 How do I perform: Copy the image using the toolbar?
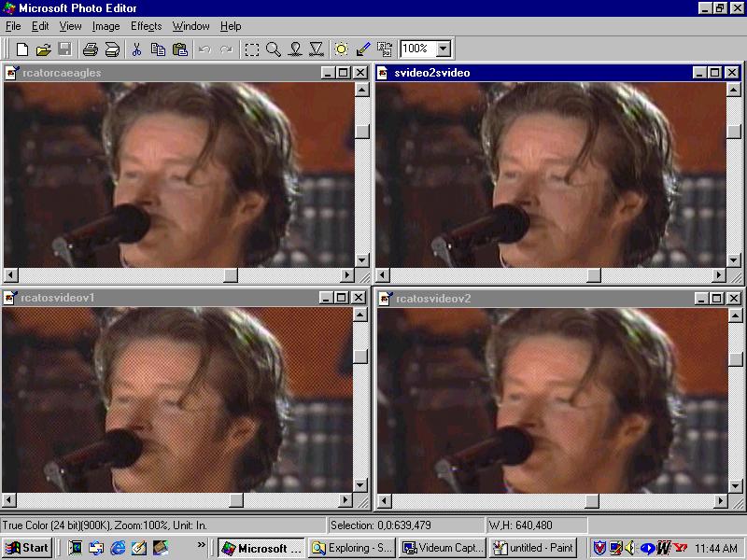point(159,49)
